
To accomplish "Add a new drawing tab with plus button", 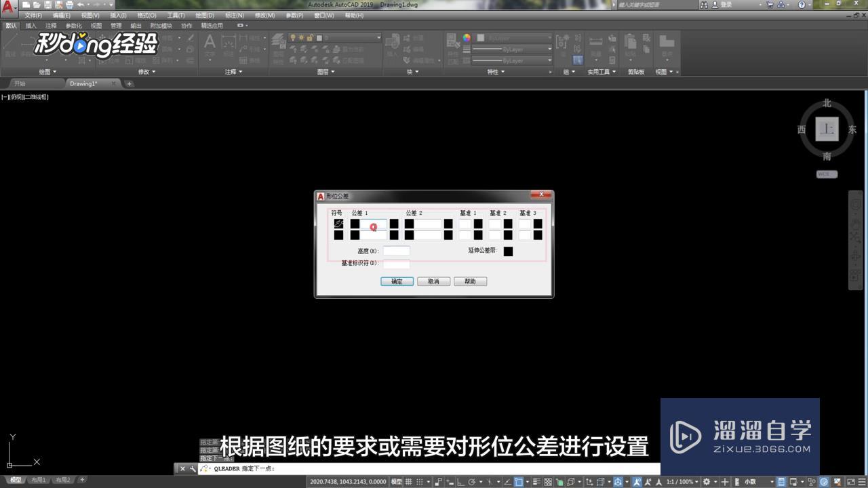I will tap(129, 84).
